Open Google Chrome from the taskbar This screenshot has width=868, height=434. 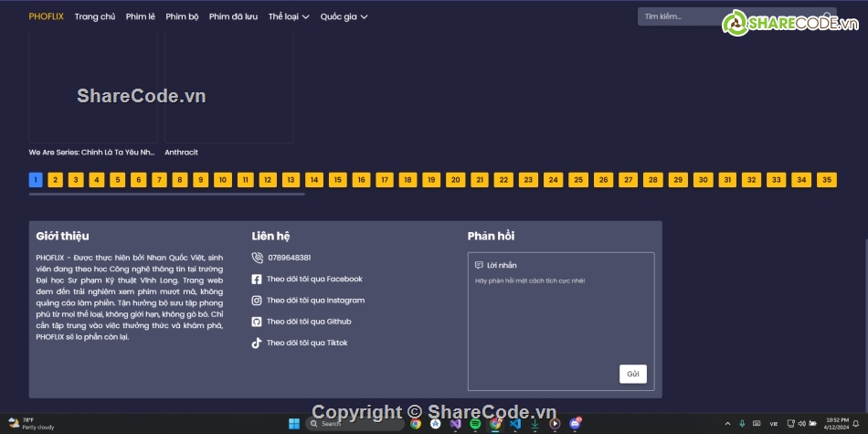[416, 424]
